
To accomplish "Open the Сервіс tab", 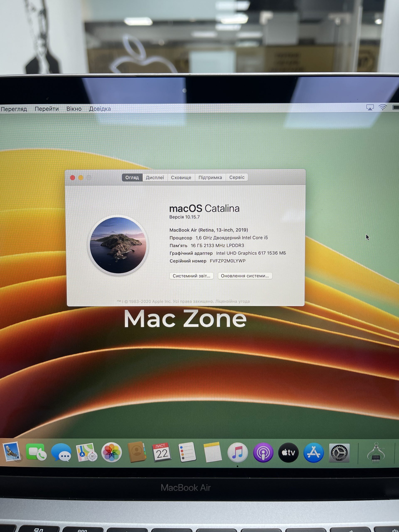I will click(237, 177).
